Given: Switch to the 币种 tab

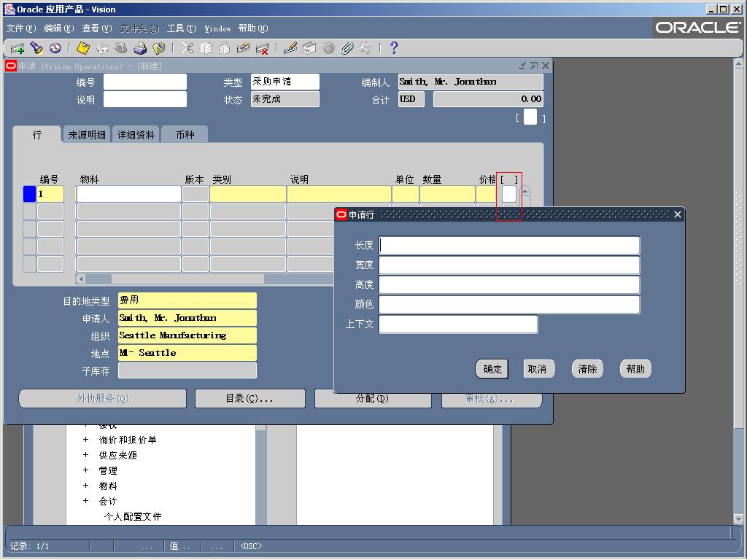Looking at the screenshot, I should pyautogui.click(x=185, y=135).
